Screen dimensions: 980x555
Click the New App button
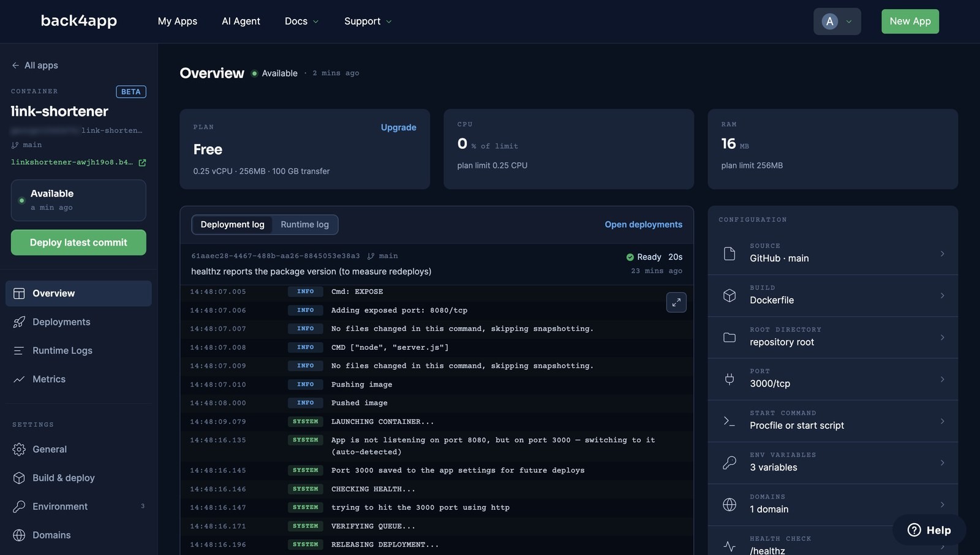click(910, 21)
